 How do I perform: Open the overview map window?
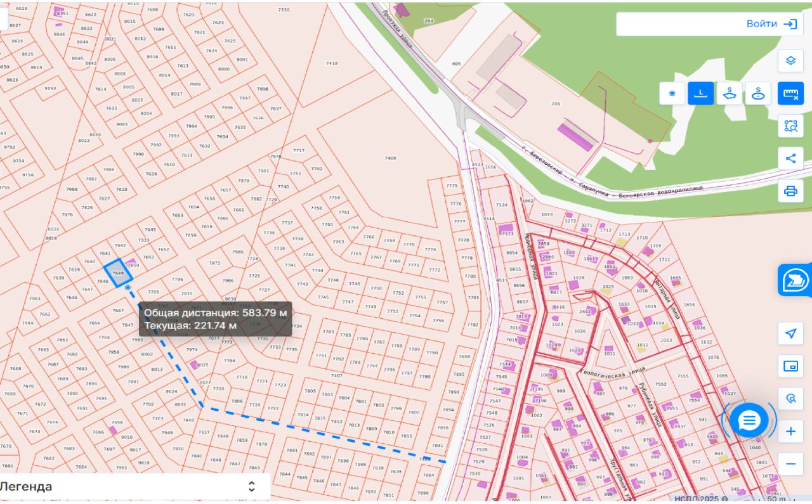click(x=790, y=366)
